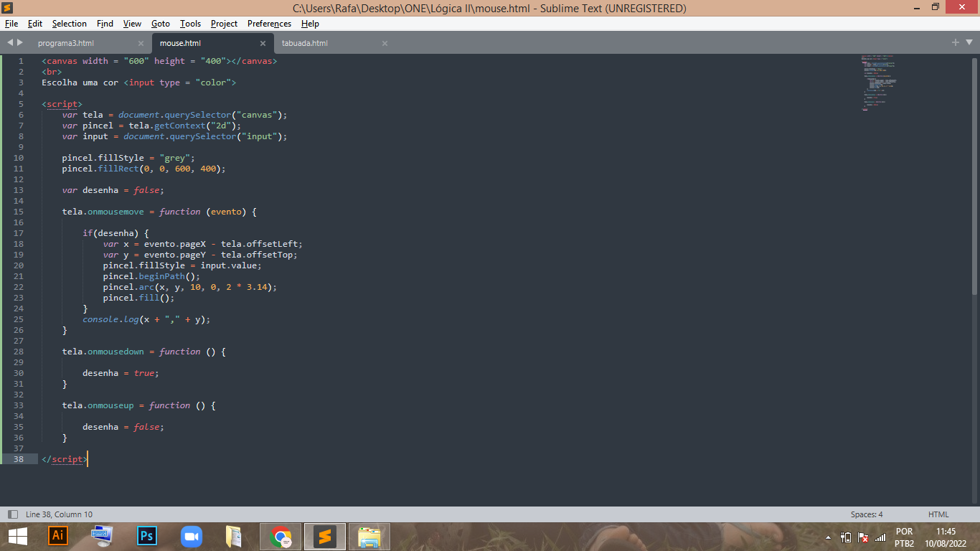Click the minimap code preview
Viewport: 980px width, 551px height.
point(879,82)
